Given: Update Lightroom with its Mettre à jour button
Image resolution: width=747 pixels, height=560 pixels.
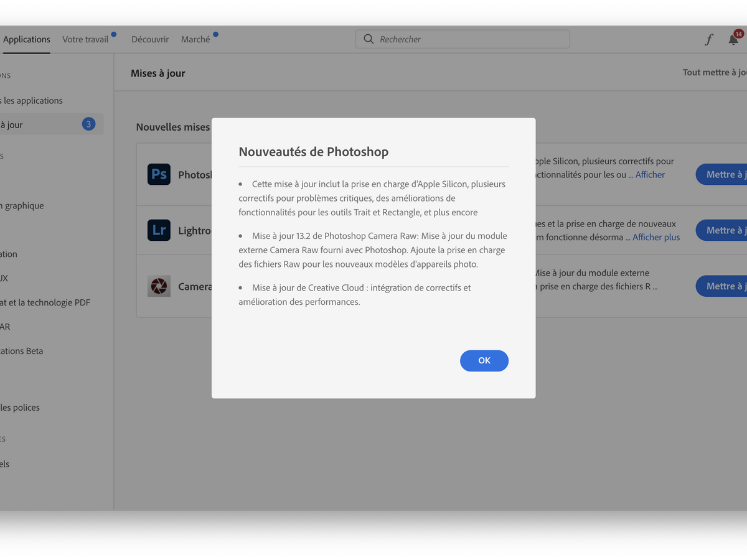Looking at the screenshot, I should coord(725,230).
